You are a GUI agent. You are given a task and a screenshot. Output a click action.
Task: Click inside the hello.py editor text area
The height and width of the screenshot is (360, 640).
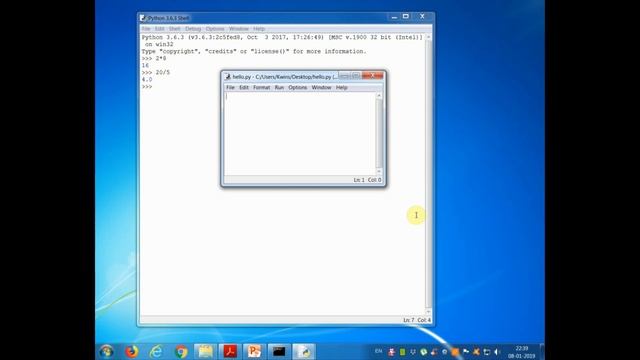pyautogui.click(x=300, y=134)
